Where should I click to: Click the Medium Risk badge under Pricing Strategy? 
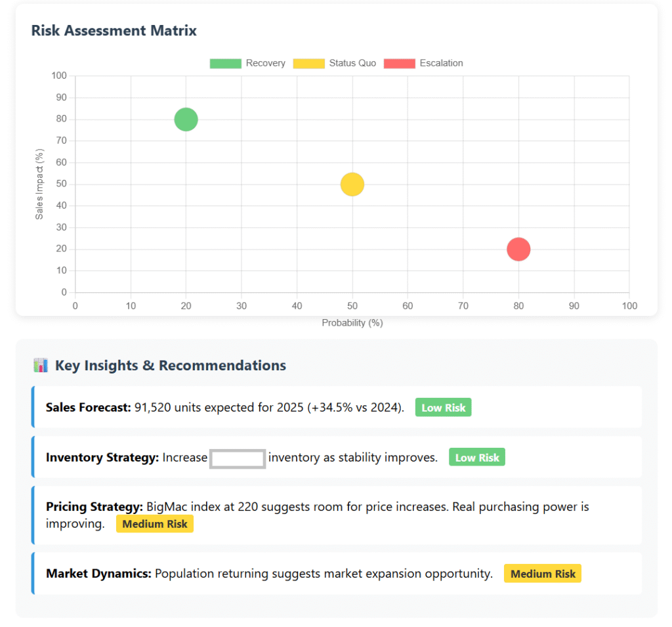154,524
